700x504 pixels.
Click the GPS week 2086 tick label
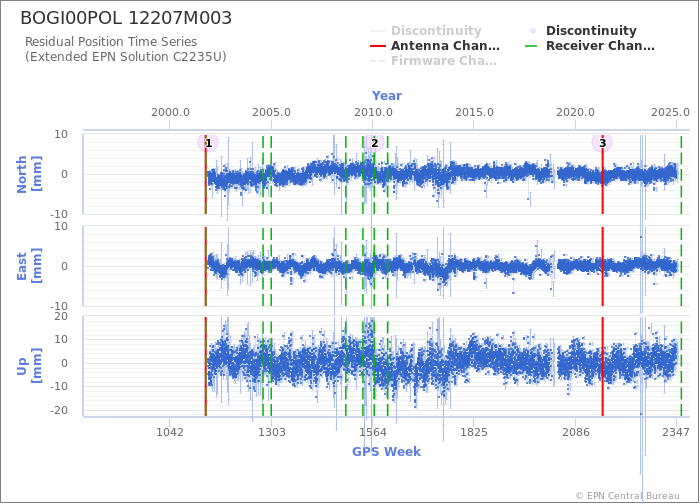point(575,432)
